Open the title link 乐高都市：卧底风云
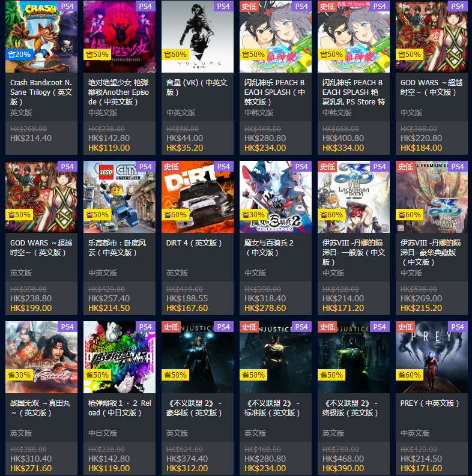 click(117, 248)
